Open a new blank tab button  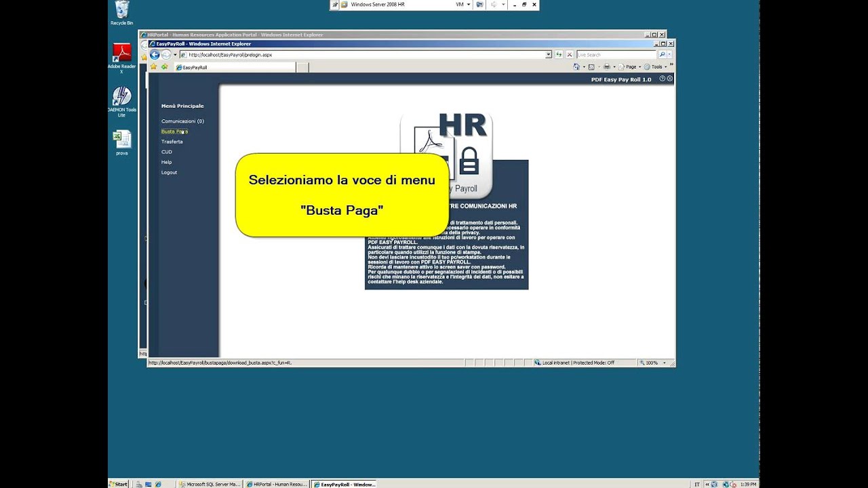tap(302, 68)
